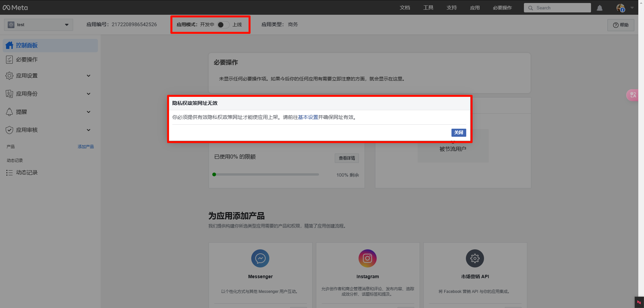Click the Instagram product icon
The image size is (644, 308).
pyautogui.click(x=368, y=258)
